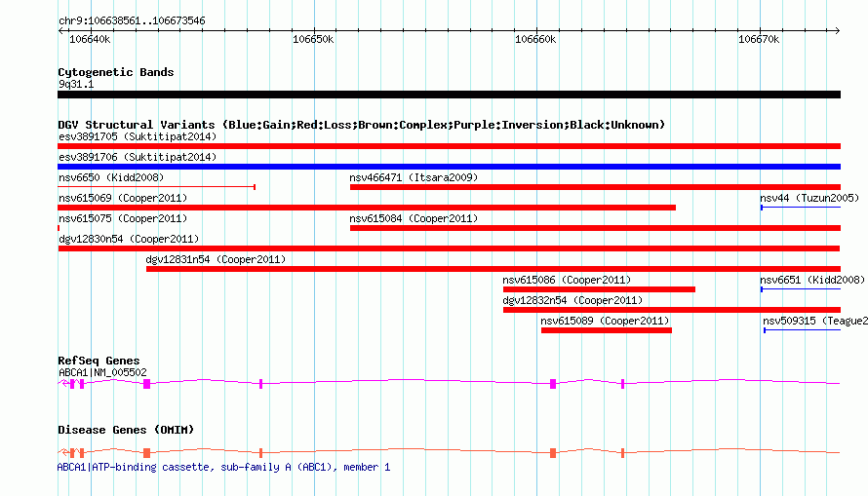868x496 pixels.
Task: Select the red nsv615084 variant bar
Action: pyautogui.click(x=595, y=228)
